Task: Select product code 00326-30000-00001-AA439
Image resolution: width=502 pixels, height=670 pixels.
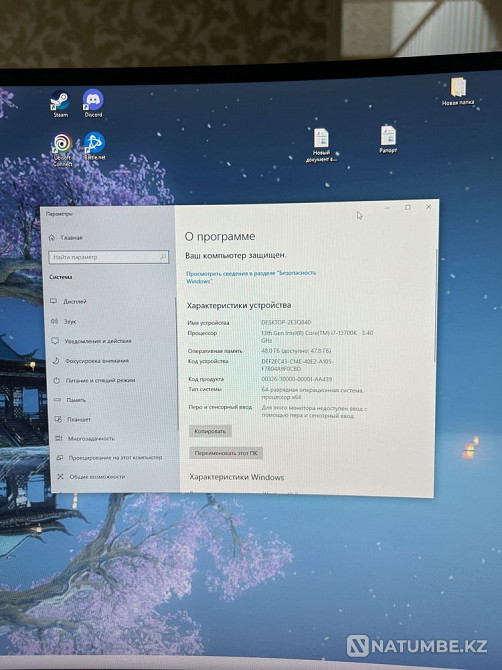Action: point(297,379)
